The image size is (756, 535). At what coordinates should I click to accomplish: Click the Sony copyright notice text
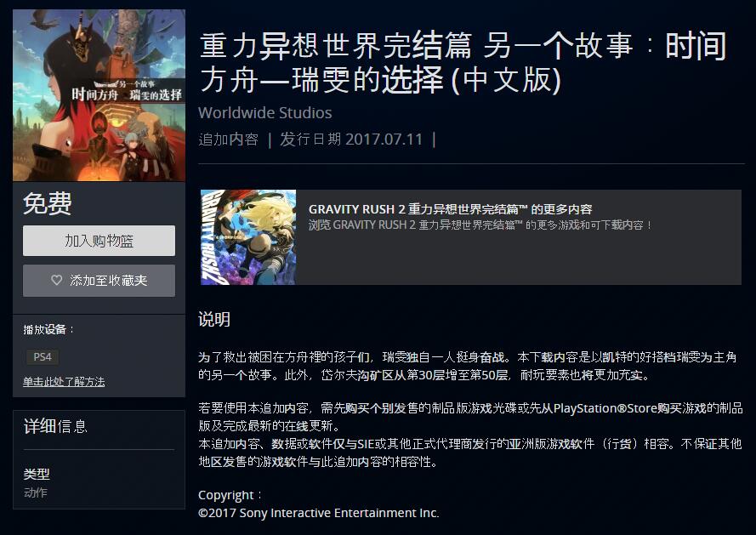319,513
